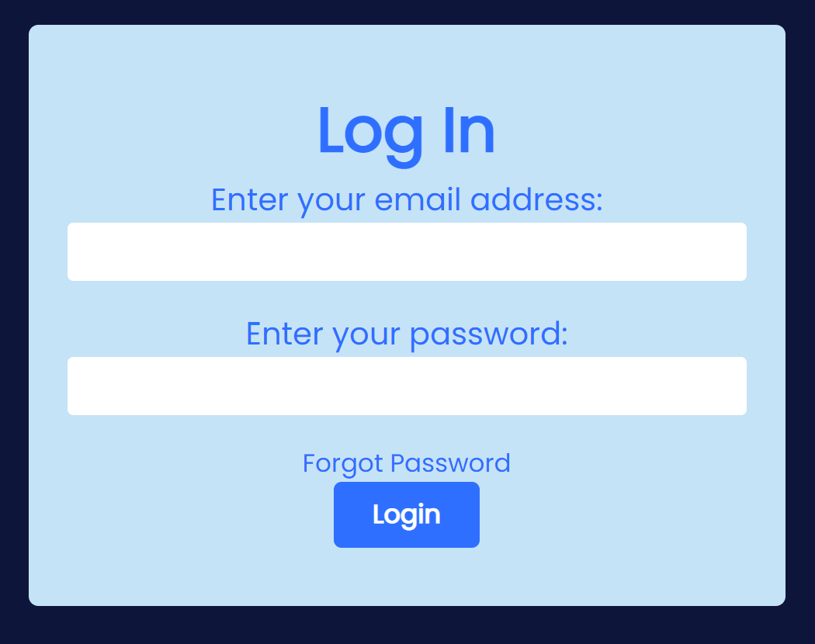
Task: Focus the password input field
Action: (x=407, y=386)
